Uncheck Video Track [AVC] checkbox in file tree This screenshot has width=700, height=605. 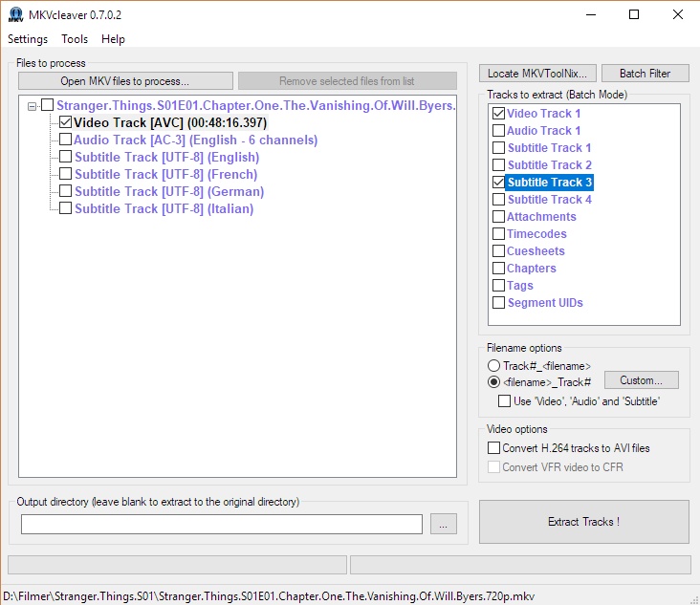pos(65,122)
